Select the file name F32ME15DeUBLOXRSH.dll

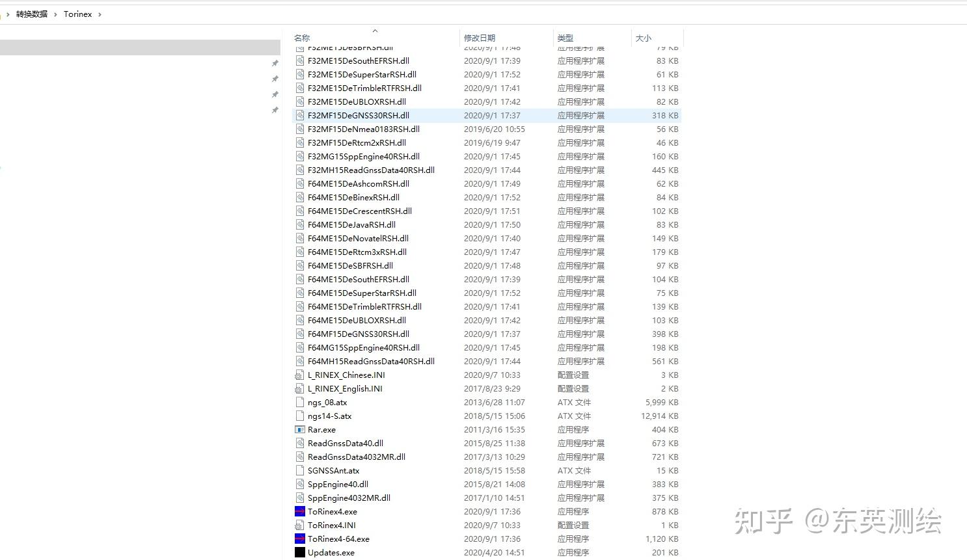(357, 101)
